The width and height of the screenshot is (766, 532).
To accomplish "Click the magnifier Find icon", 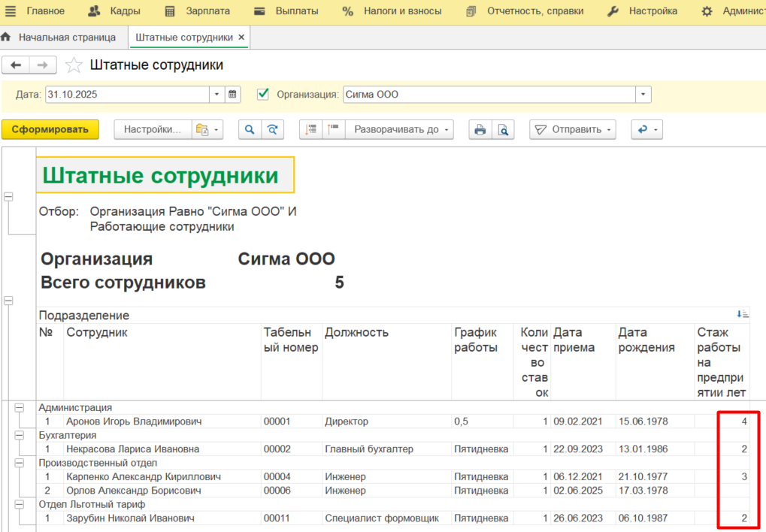I will (x=250, y=130).
